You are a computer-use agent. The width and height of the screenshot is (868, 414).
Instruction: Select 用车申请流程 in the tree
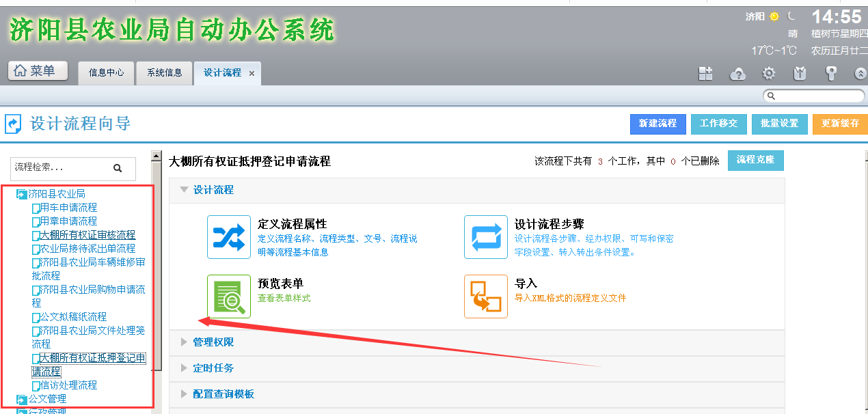pyautogui.click(x=68, y=208)
